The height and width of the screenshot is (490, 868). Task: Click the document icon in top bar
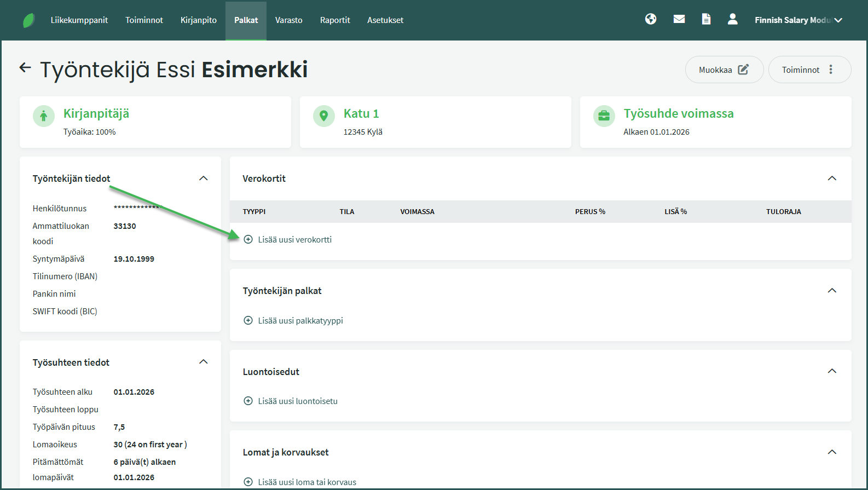706,19
